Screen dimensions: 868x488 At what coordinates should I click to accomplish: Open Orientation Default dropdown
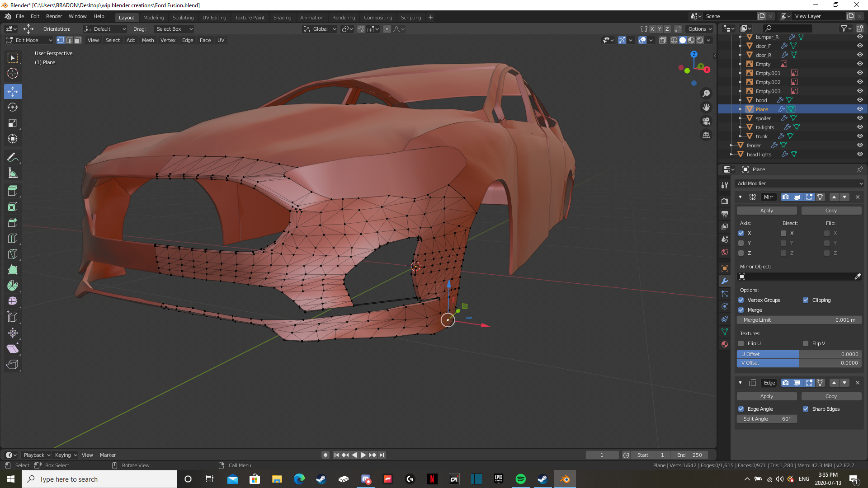coord(105,29)
